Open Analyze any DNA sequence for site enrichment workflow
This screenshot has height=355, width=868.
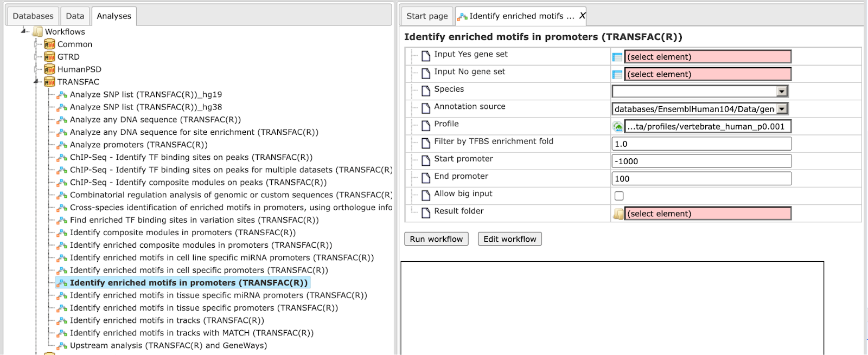194,132
